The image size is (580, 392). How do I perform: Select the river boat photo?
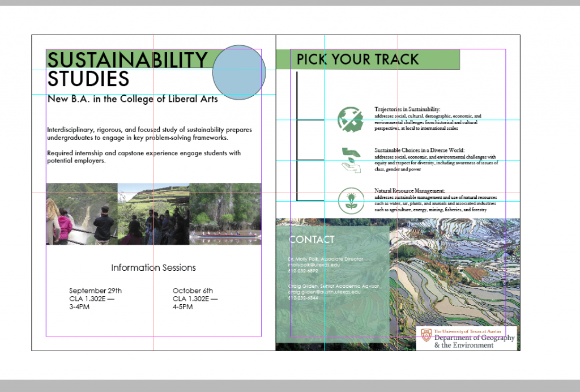(x=225, y=214)
